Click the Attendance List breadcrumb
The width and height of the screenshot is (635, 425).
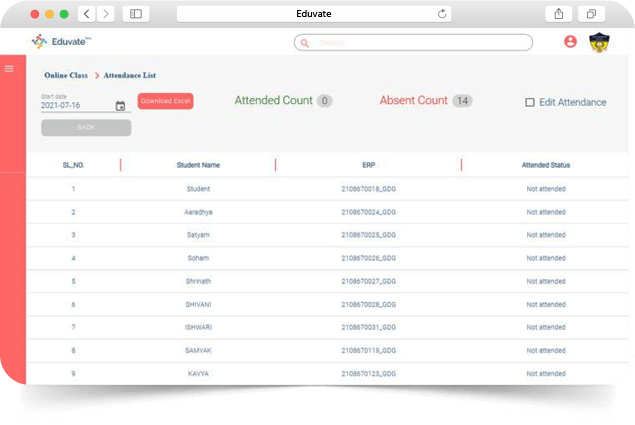(130, 75)
